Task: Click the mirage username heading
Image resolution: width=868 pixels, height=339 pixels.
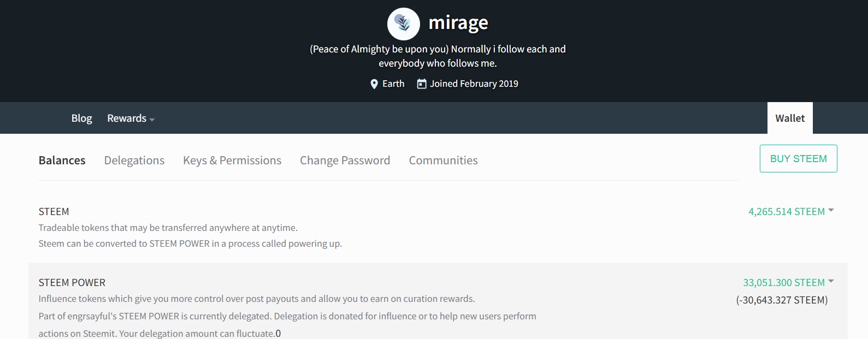Action: tap(458, 23)
